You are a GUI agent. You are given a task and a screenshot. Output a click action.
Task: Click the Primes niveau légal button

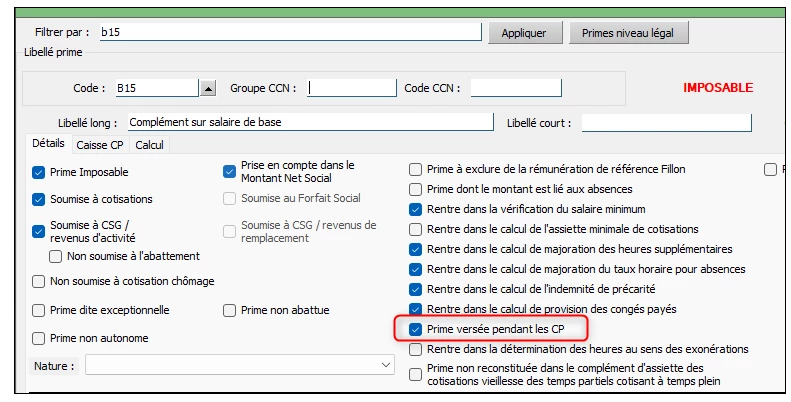point(628,33)
